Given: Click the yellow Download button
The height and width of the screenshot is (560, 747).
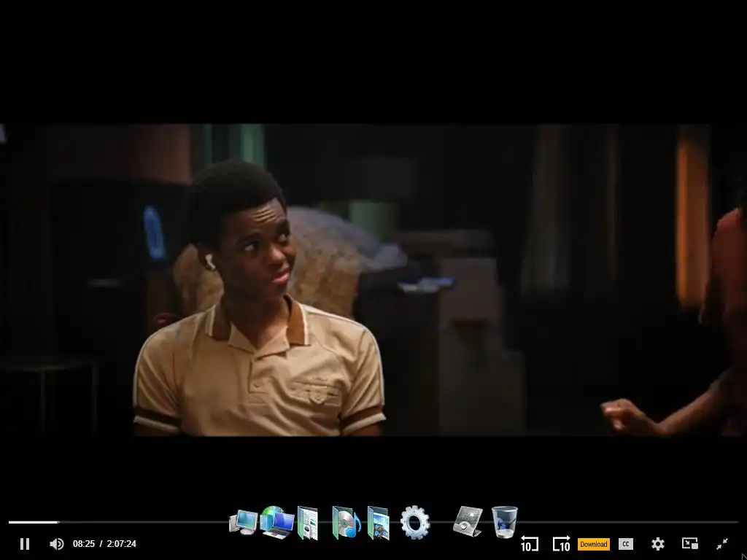Looking at the screenshot, I should point(594,544).
